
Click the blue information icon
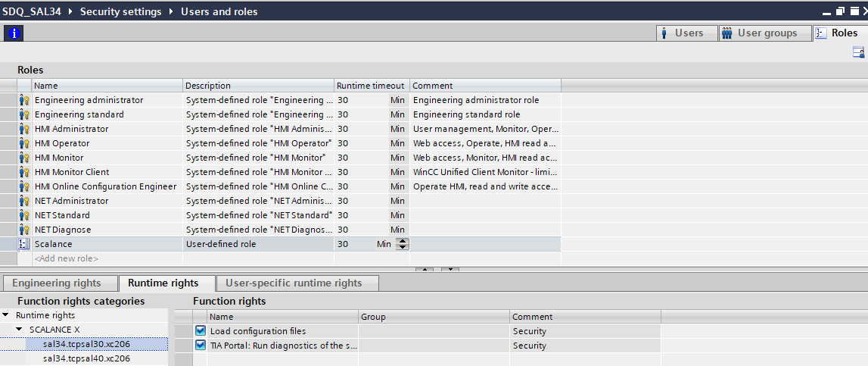[14, 33]
